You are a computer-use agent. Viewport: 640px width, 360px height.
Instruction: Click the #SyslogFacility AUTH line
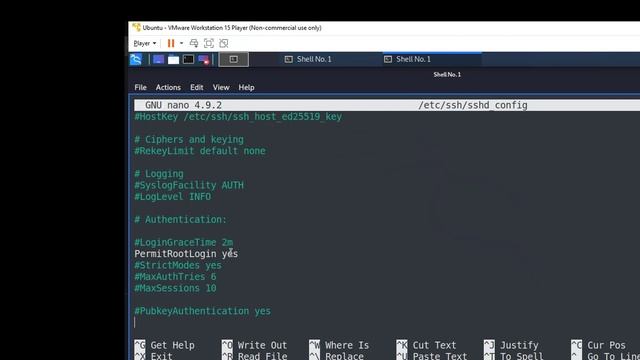[x=189, y=185]
